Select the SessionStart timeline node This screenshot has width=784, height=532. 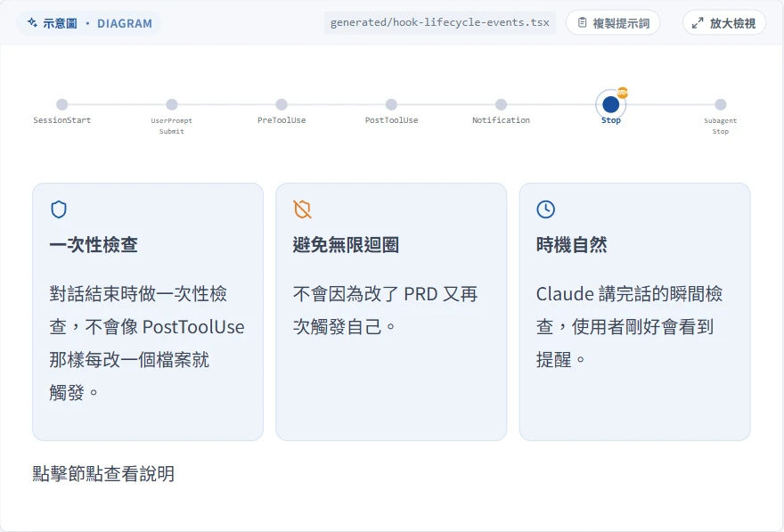point(62,104)
